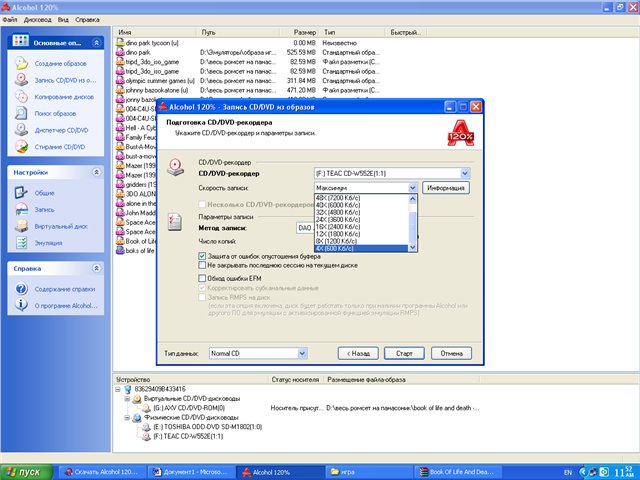
Task: Collapse the Основные операции sidebar panel
Action: click(95, 43)
